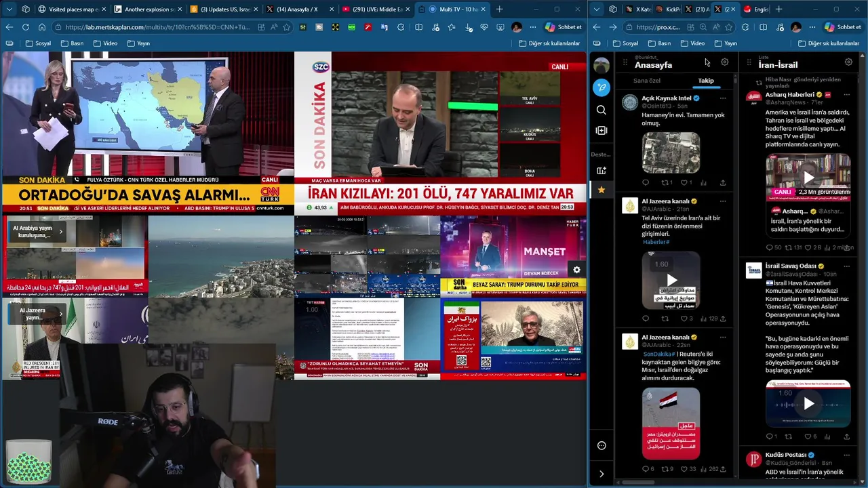Open Yayın bookmarks folder in X Pro browser
The image size is (868, 488).
click(725, 43)
